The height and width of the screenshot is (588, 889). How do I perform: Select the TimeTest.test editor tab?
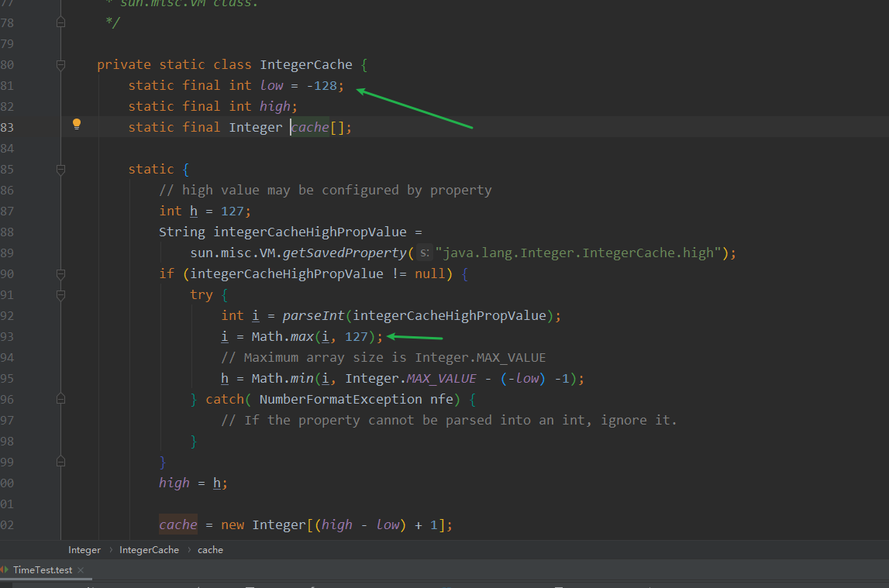pos(43,569)
